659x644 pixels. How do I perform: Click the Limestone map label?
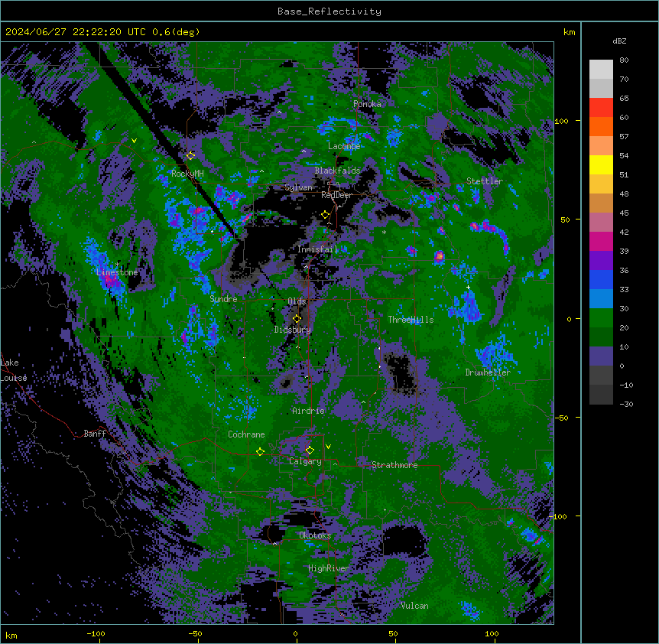(x=117, y=272)
